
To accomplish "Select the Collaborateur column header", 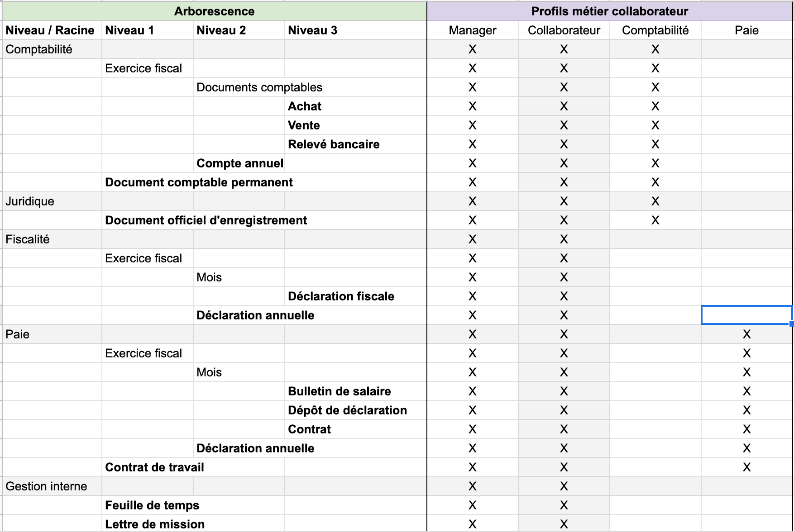I will [564, 30].
